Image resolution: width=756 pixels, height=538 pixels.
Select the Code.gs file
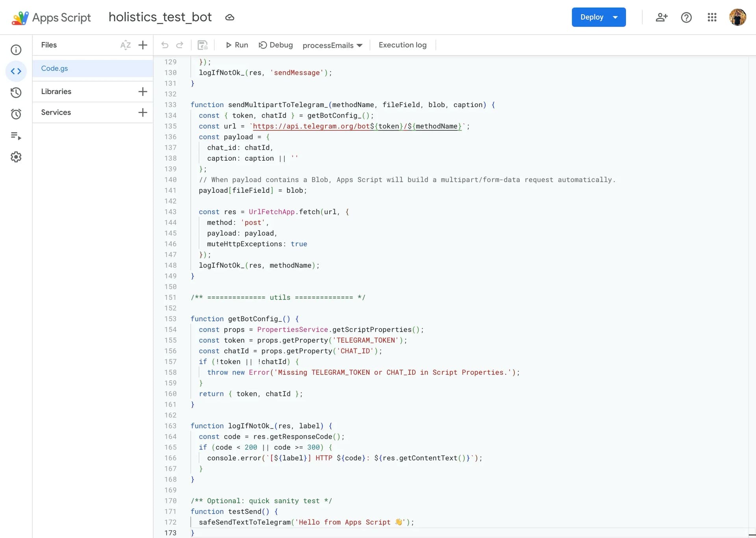55,69
